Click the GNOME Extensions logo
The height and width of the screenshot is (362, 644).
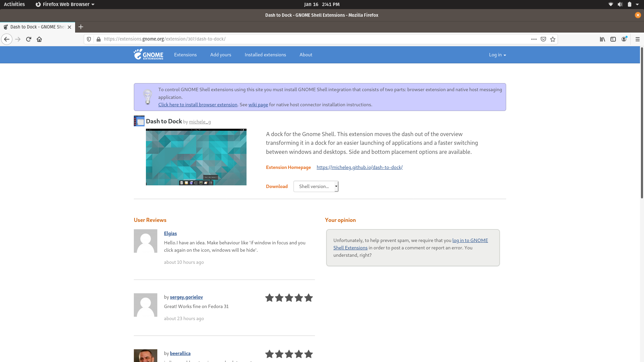pos(148,54)
